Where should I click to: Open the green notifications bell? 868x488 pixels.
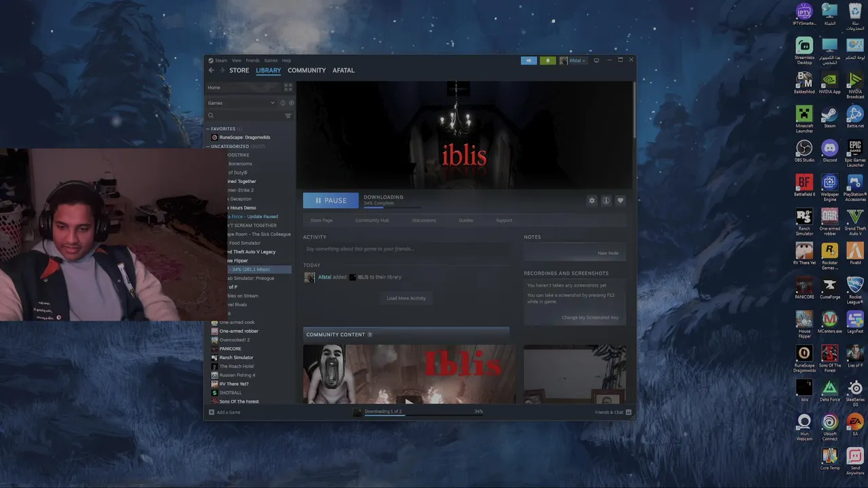tap(548, 60)
